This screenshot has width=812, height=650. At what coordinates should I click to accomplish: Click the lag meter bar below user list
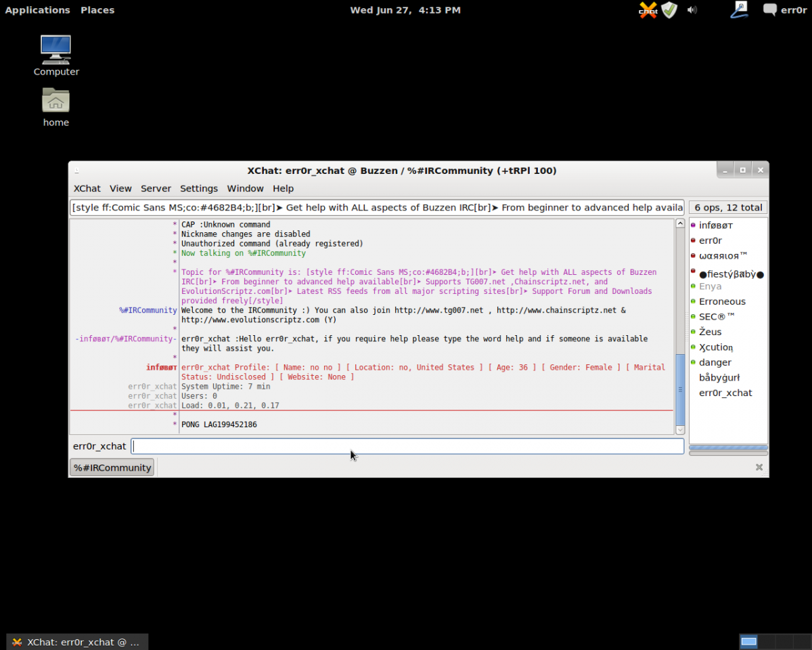click(728, 448)
